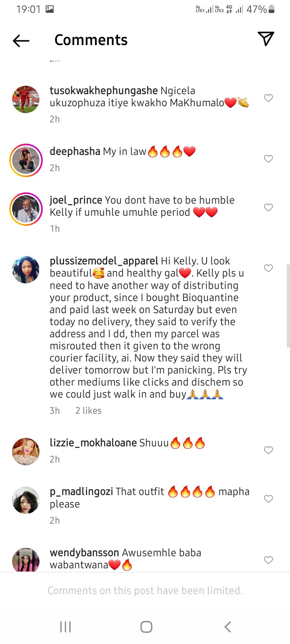
Task: Like wendybansson's comment
Action: [268, 560]
